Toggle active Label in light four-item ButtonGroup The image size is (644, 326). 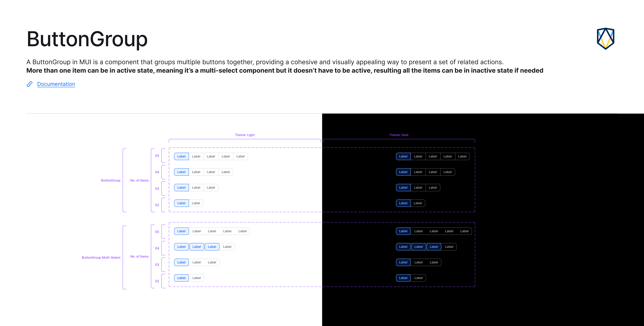(x=182, y=172)
